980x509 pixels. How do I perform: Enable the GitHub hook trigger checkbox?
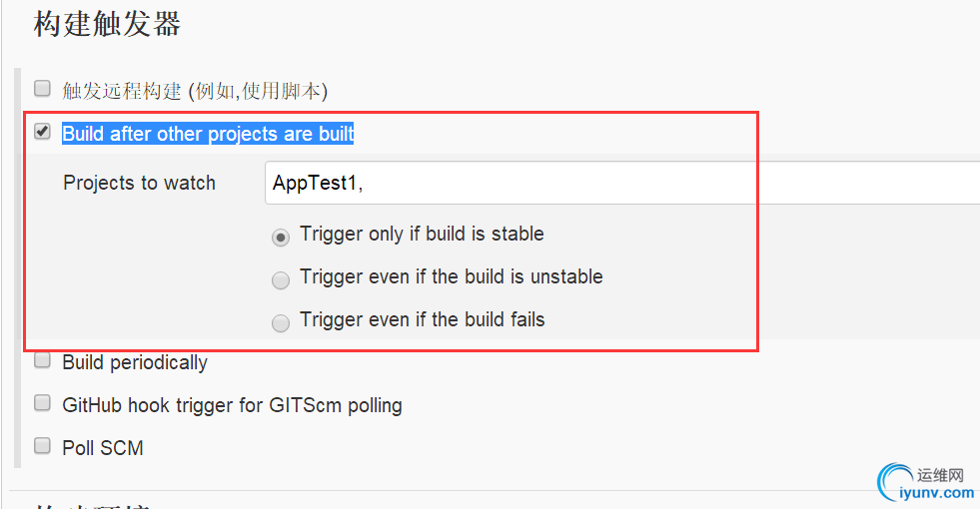point(42,403)
